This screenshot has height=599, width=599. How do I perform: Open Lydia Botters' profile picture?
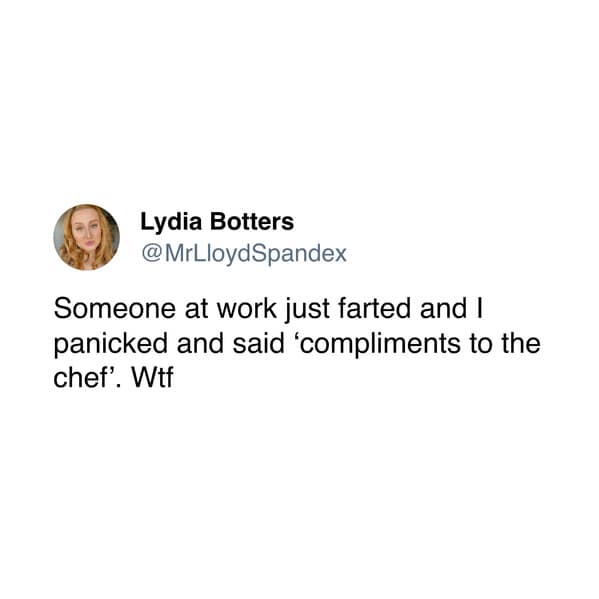pyautogui.click(x=86, y=237)
